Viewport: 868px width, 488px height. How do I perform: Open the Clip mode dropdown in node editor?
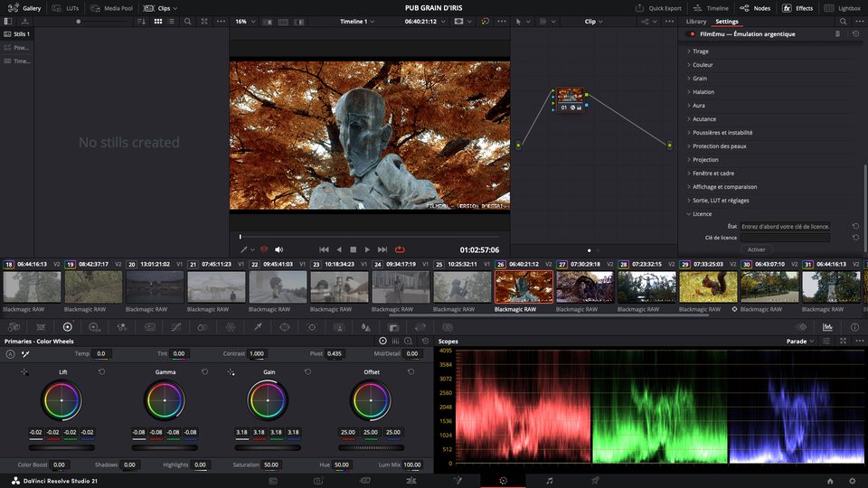(x=593, y=22)
